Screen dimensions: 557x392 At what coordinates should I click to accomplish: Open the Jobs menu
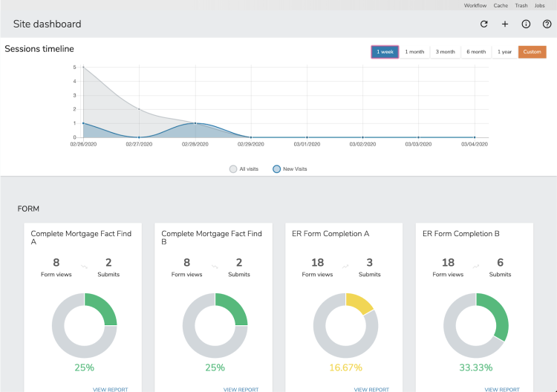(x=540, y=5)
